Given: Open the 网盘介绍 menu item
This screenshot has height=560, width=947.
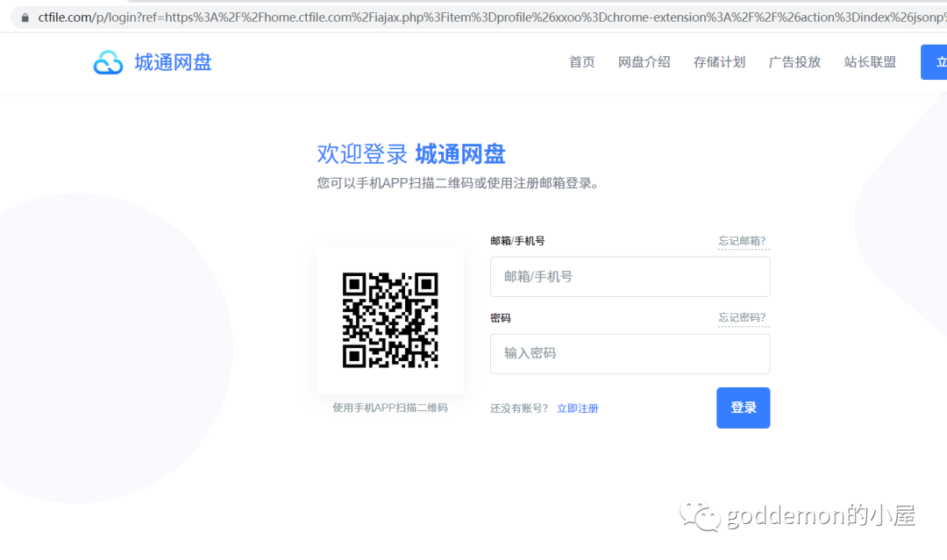Looking at the screenshot, I should [644, 62].
